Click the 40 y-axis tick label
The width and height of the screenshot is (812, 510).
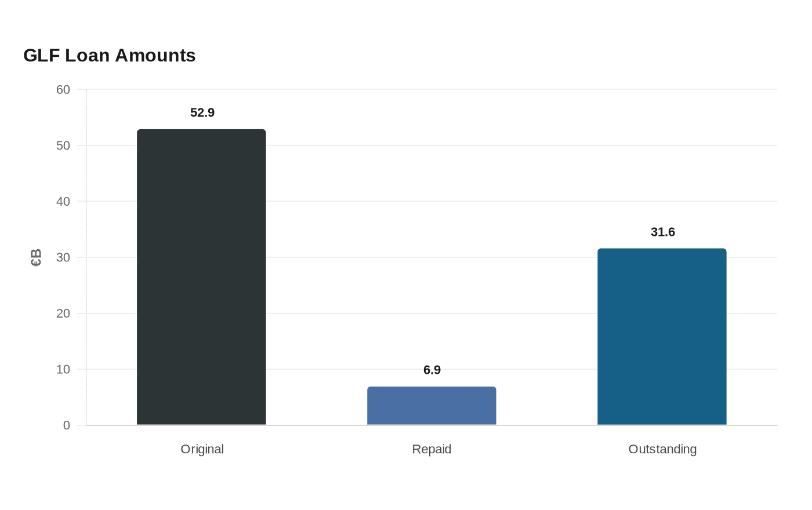[63, 202]
